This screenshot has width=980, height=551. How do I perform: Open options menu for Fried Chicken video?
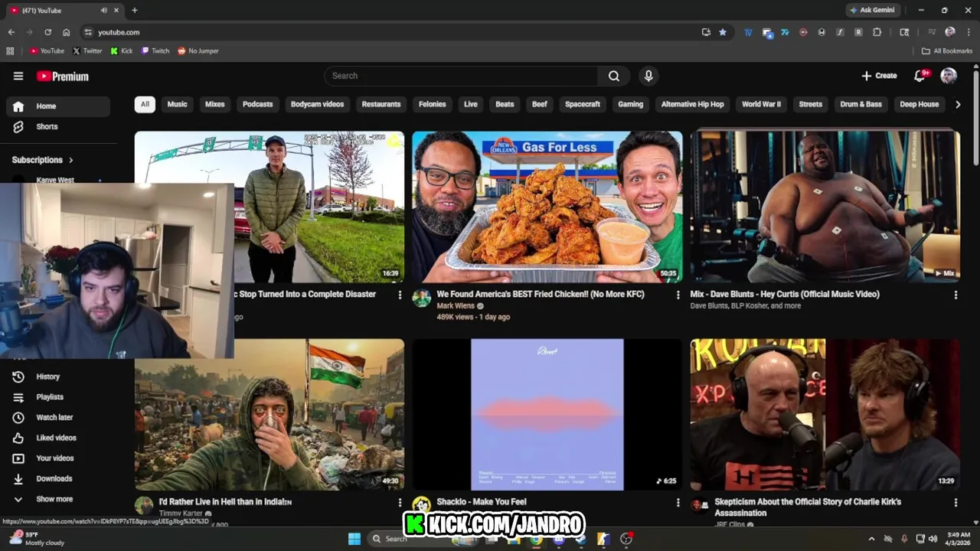pyautogui.click(x=678, y=295)
